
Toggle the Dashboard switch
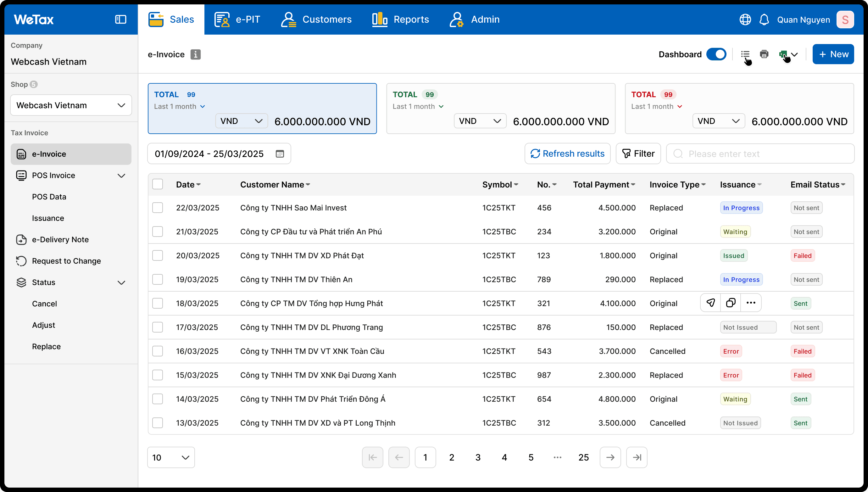(x=716, y=54)
